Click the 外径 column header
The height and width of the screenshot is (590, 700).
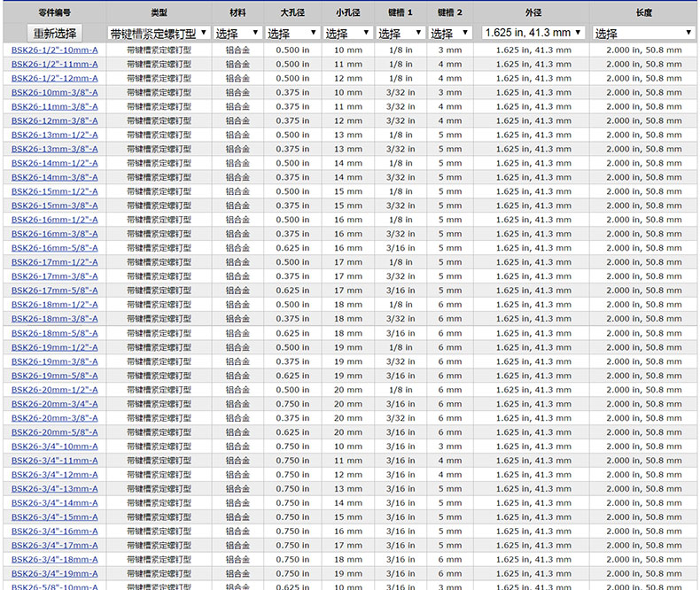pyautogui.click(x=533, y=13)
